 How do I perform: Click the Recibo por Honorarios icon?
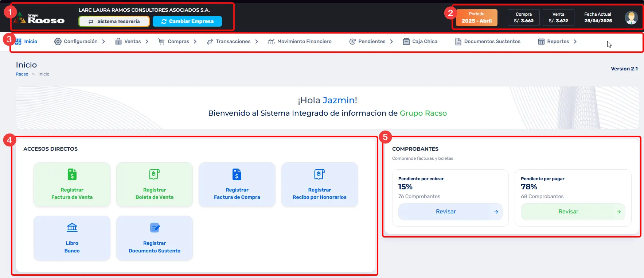[319, 174]
